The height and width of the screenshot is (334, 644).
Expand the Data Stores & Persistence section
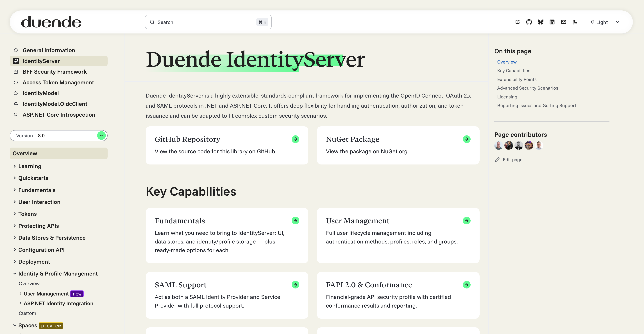point(15,238)
